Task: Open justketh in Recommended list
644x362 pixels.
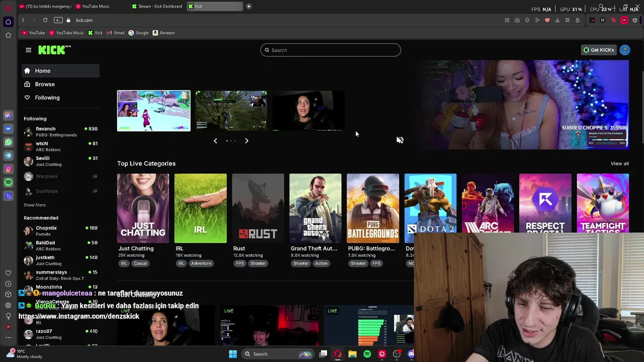Action: (60, 260)
